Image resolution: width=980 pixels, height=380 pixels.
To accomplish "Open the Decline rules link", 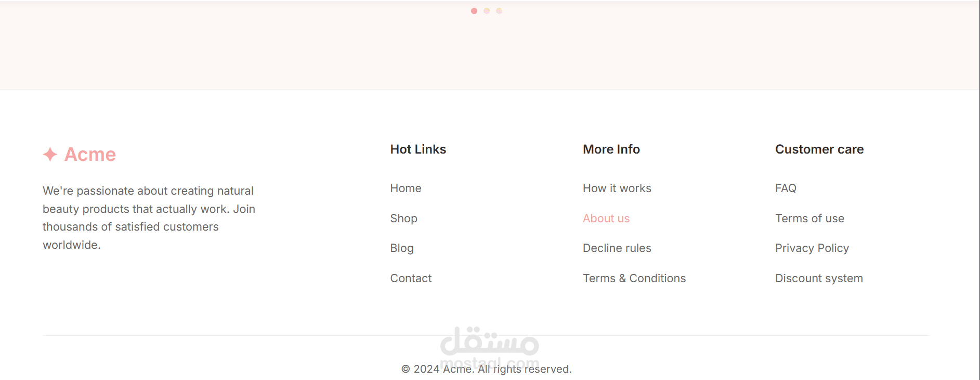I will (617, 248).
